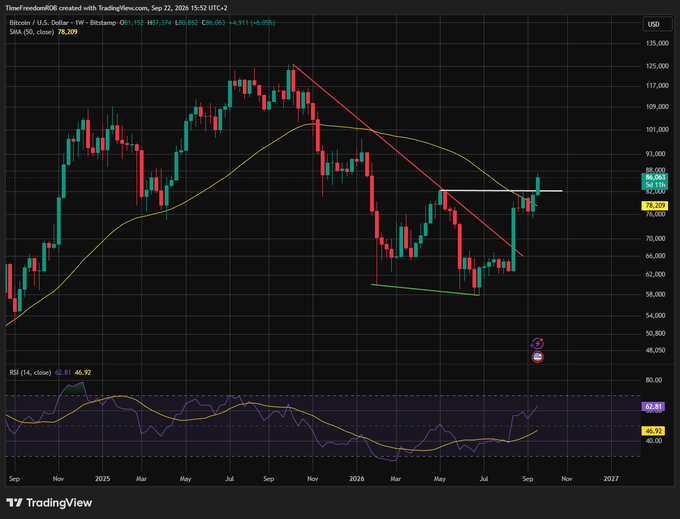This screenshot has height=519, width=680.
Task: Click the 117,000 price axis label
Action: coord(656,86)
